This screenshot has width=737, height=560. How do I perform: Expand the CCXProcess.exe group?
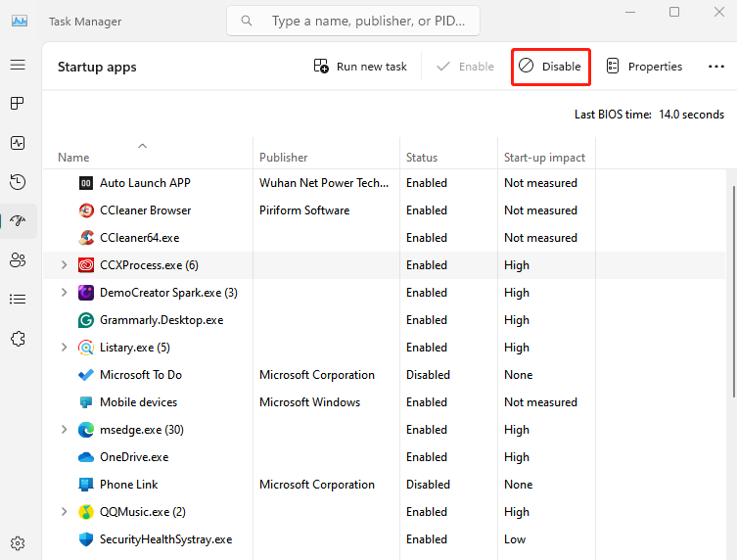click(65, 265)
